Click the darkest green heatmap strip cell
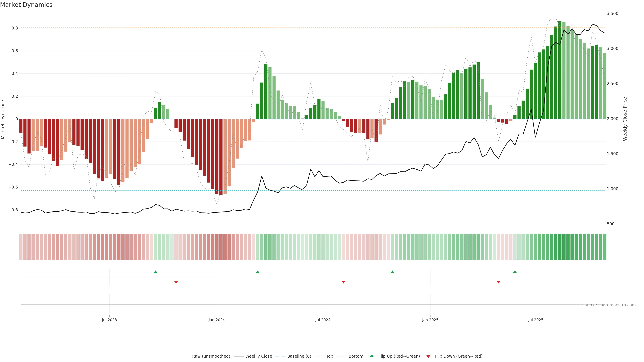 560,247
